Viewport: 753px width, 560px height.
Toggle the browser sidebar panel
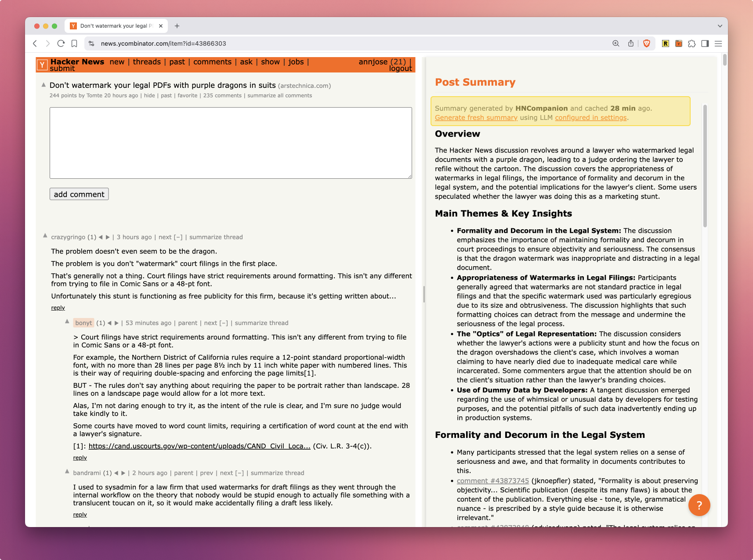pos(705,43)
